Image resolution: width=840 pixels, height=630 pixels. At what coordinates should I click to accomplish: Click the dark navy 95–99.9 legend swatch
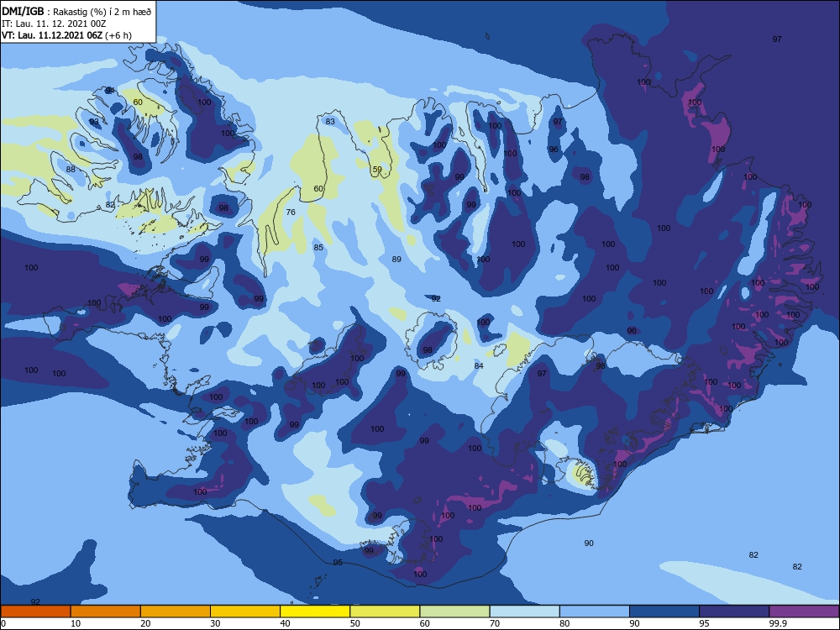734,612
